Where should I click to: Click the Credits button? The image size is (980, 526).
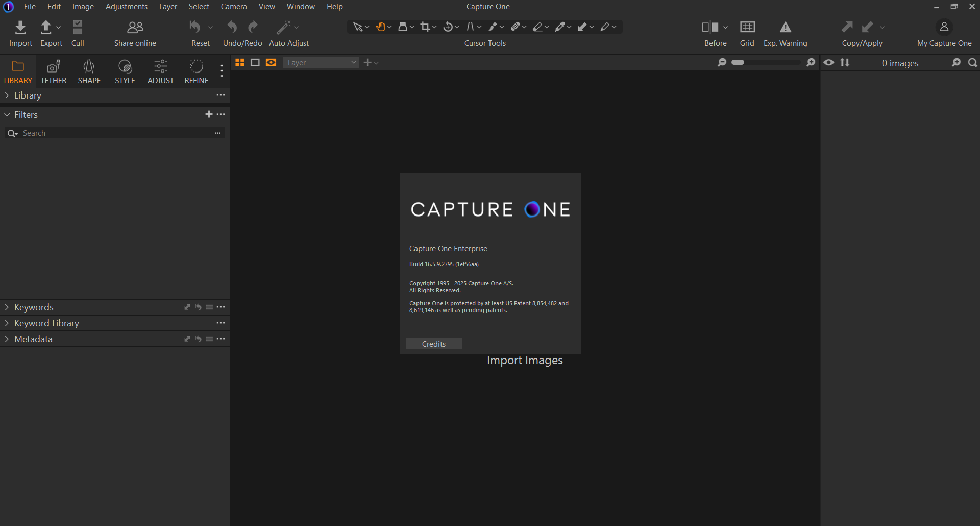tap(434, 344)
